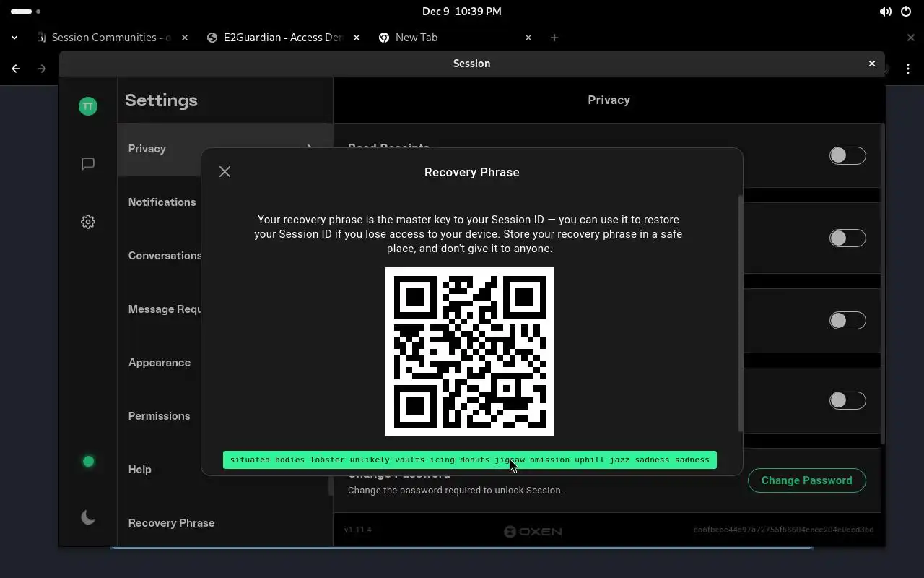Close the E2Guardian browser tab

(x=357, y=38)
